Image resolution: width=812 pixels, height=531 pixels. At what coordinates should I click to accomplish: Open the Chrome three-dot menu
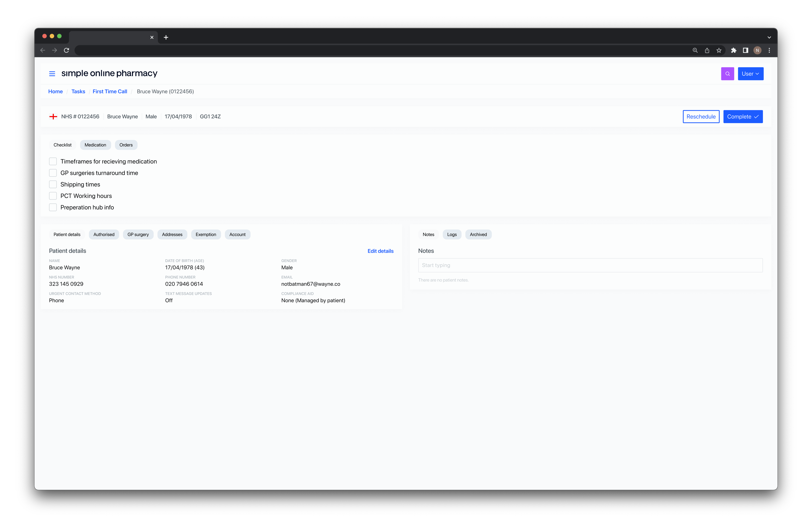769,50
